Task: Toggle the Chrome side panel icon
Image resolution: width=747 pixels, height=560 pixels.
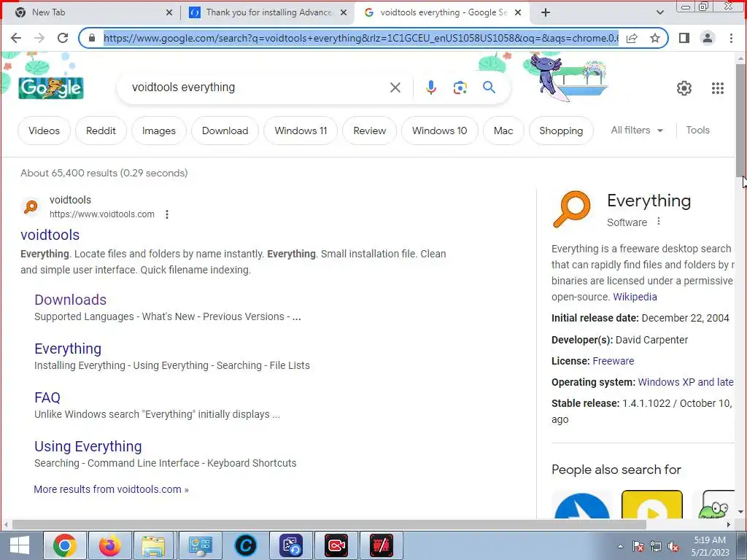Action: [684, 38]
